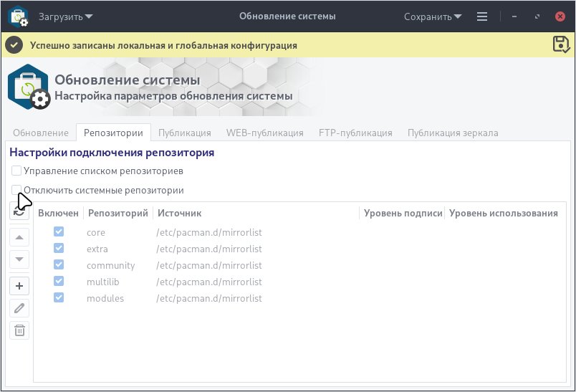Open the hamburger menu in the titlebar
Screen dimensions: 576x392
(x=482, y=16)
